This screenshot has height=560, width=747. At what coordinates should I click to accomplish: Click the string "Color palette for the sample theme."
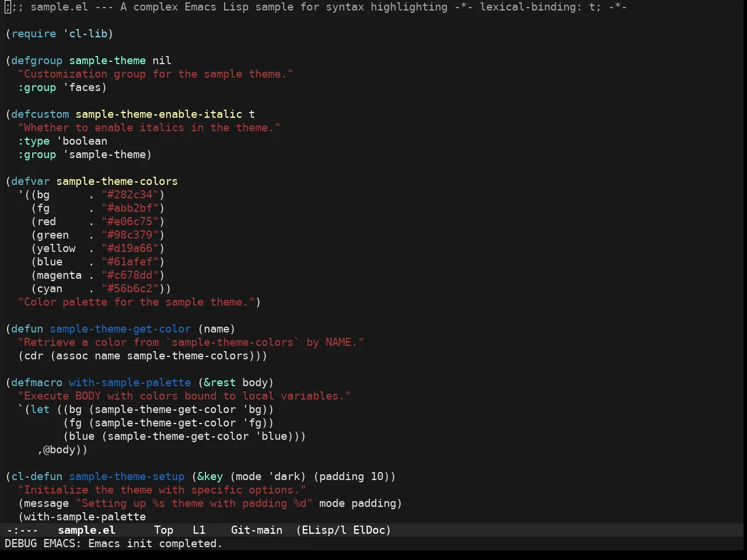[x=136, y=302]
